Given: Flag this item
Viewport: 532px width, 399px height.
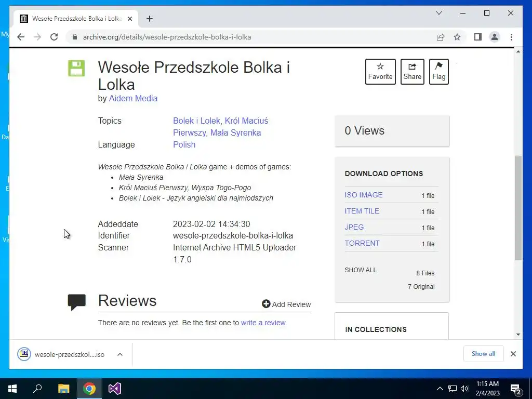Looking at the screenshot, I should tap(438, 72).
